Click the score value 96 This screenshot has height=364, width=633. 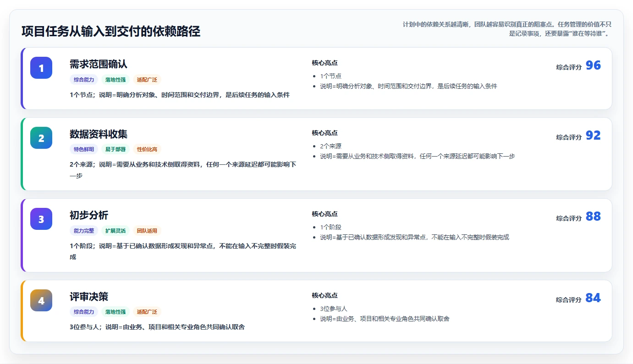pos(593,65)
